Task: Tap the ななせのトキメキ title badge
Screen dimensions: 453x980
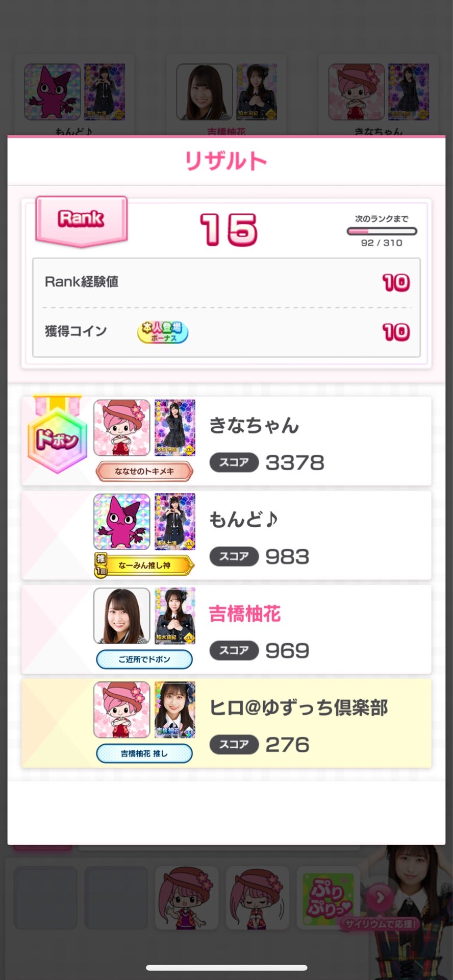Action: click(144, 471)
